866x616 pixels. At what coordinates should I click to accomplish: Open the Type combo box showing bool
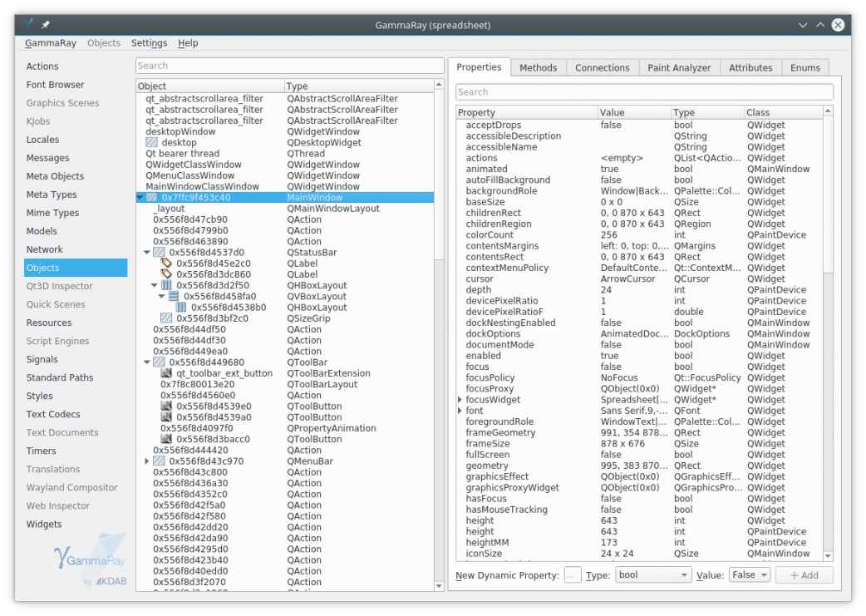pos(653,574)
